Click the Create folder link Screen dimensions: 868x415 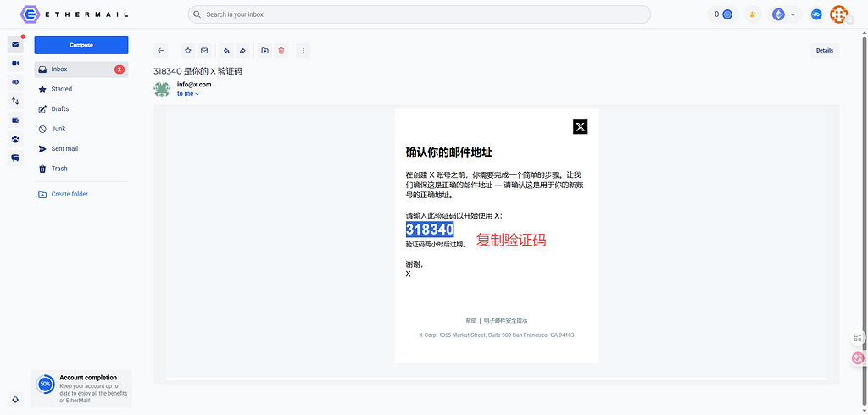70,194
